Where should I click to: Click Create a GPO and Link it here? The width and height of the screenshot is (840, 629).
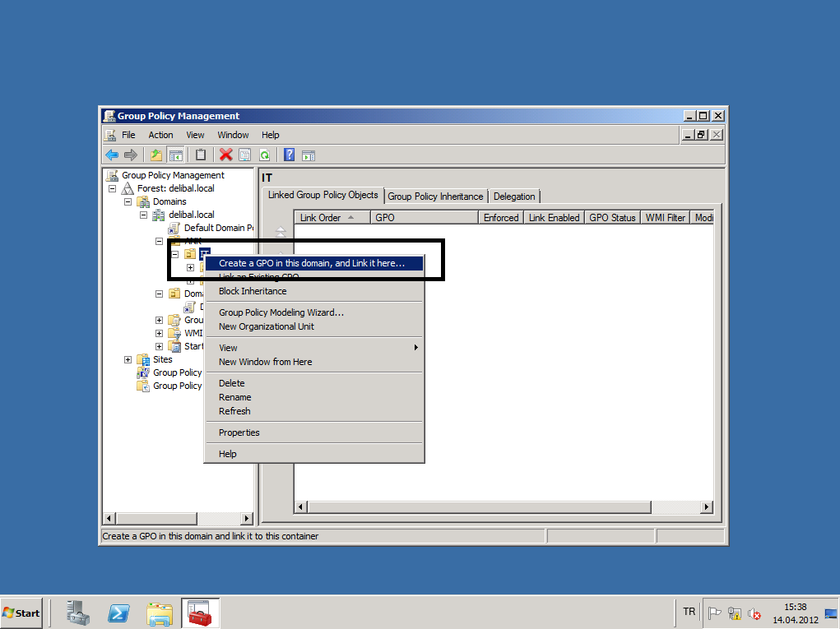pyautogui.click(x=312, y=263)
